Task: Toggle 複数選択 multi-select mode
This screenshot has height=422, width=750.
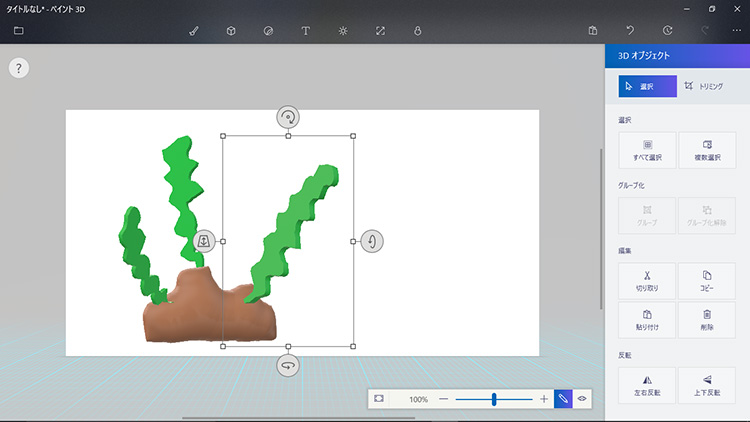Action: click(x=707, y=150)
